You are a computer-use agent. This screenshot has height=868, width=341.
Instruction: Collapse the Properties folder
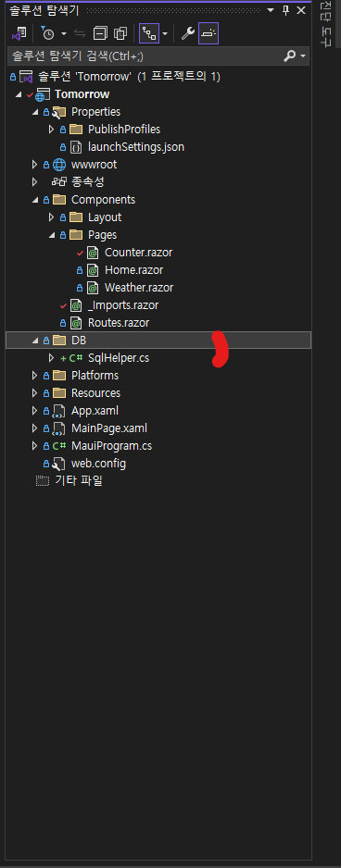[x=35, y=112]
